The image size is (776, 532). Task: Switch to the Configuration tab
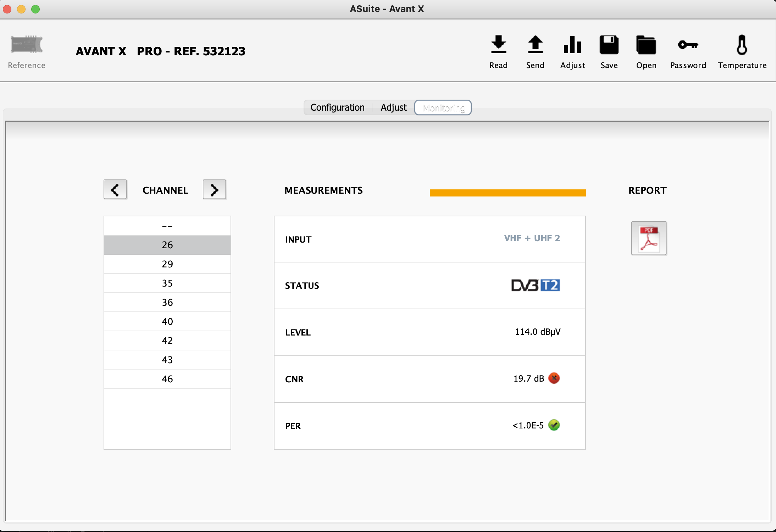coord(337,107)
